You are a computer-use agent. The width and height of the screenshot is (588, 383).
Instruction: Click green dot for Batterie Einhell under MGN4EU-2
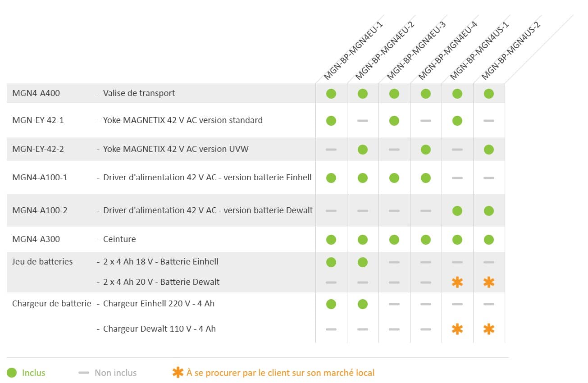pyautogui.click(x=363, y=262)
